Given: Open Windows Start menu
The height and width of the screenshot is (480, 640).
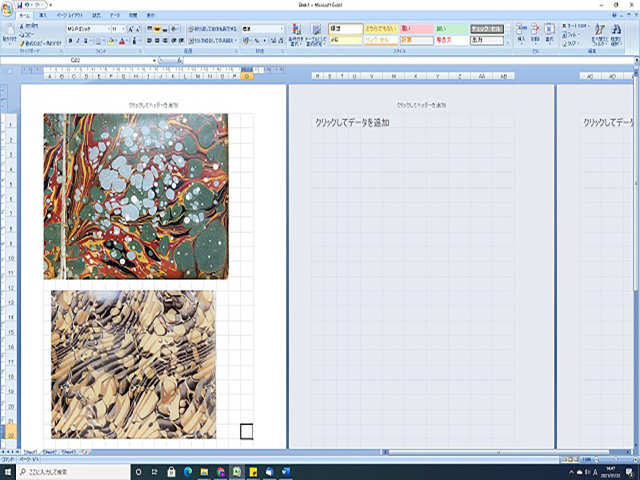Looking at the screenshot, I should (x=9, y=472).
